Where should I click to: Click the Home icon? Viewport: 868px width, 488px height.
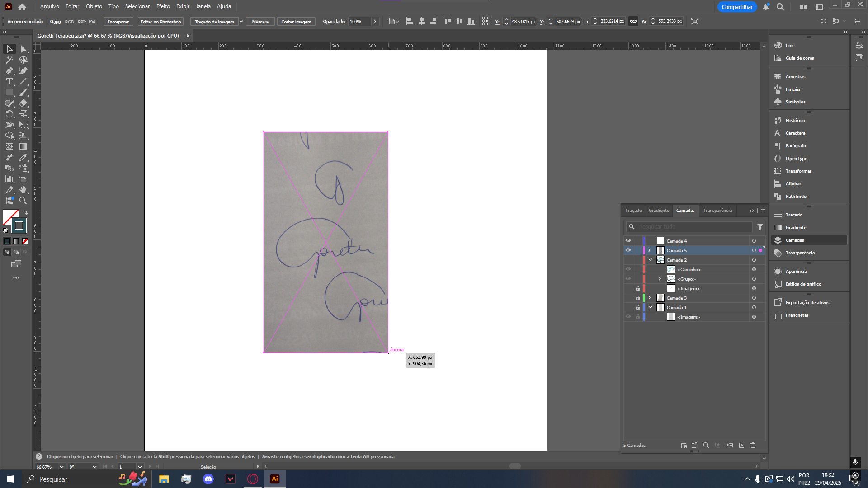22,7
